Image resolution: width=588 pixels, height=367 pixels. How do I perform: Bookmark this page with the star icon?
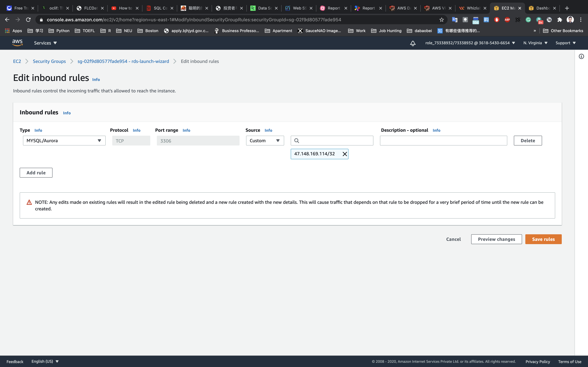[441, 20]
